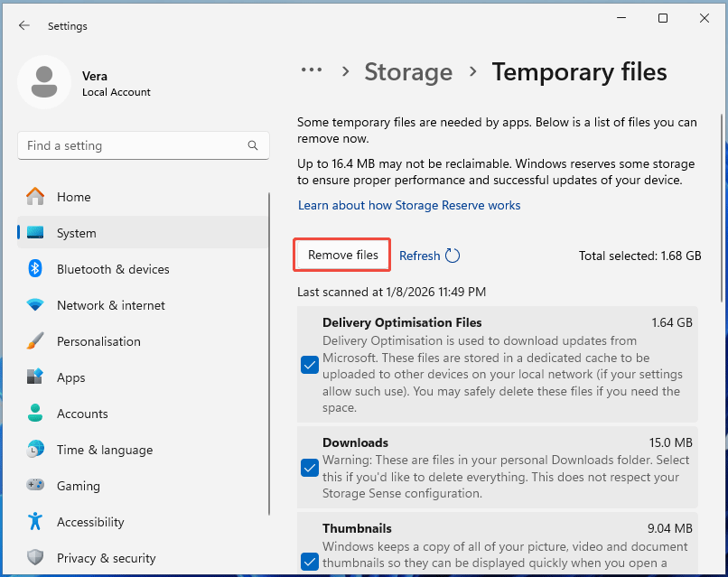This screenshot has height=577, width=728.
Task: Select Apps from the sidebar menu
Action: (x=35, y=377)
